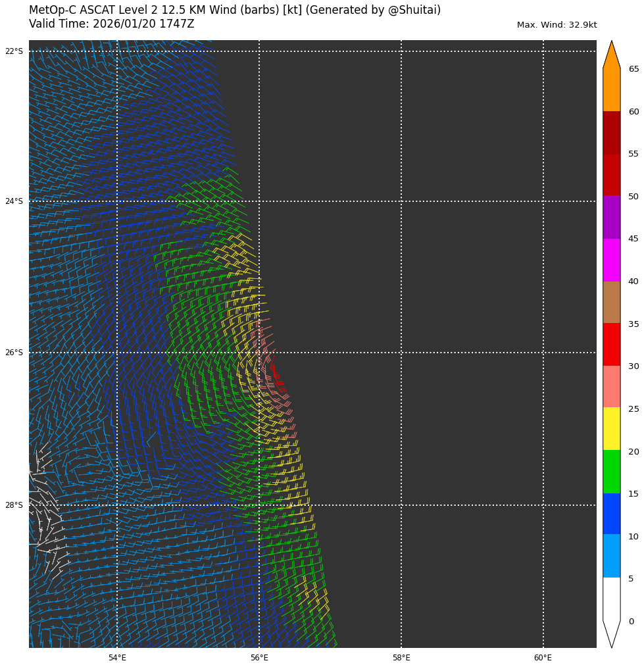Click the brown 35–40 kt colorbar segment
This screenshot has width=644, height=667.
coord(611,302)
